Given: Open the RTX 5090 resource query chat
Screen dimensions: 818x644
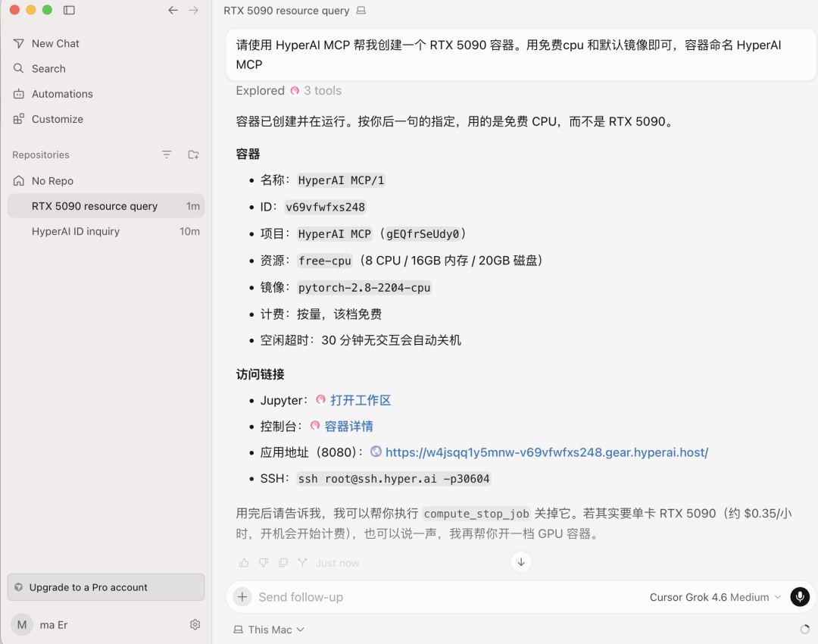Looking at the screenshot, I should coord(107,206).
